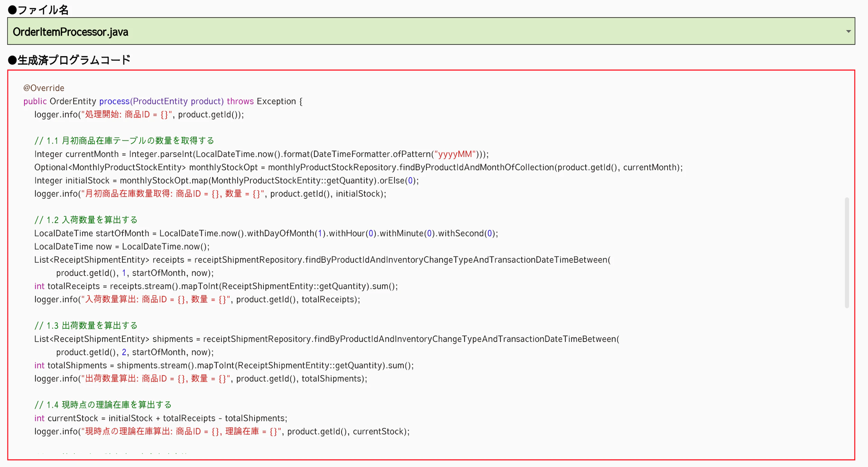Click comment '// 1.2 入荷数量を算出する'
Image resolution: width=868 pixels, height=467 pixels.
pos(86,220)
